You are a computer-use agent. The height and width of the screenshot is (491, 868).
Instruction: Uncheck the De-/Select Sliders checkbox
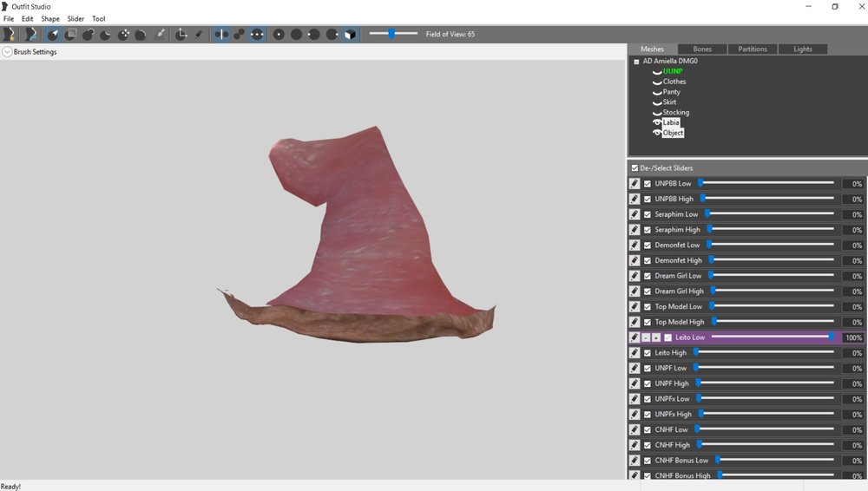coord(635,167)
